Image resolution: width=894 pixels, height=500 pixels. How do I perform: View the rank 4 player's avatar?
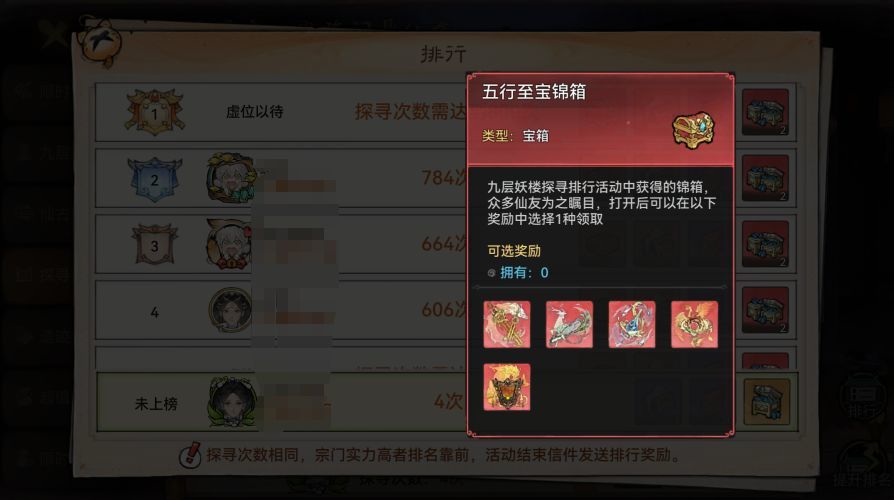pos(230,310)
